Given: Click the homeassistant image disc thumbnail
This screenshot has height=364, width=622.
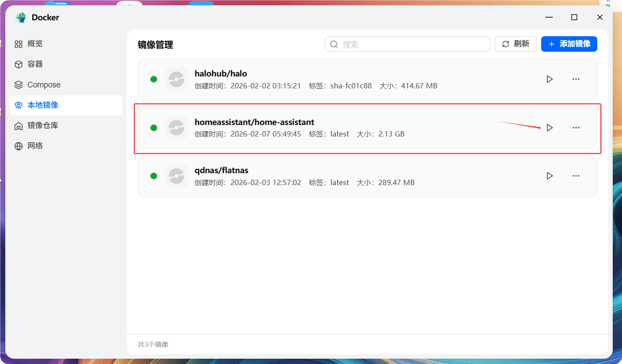Looking at the screenshot, I should [x=176, y=128].
